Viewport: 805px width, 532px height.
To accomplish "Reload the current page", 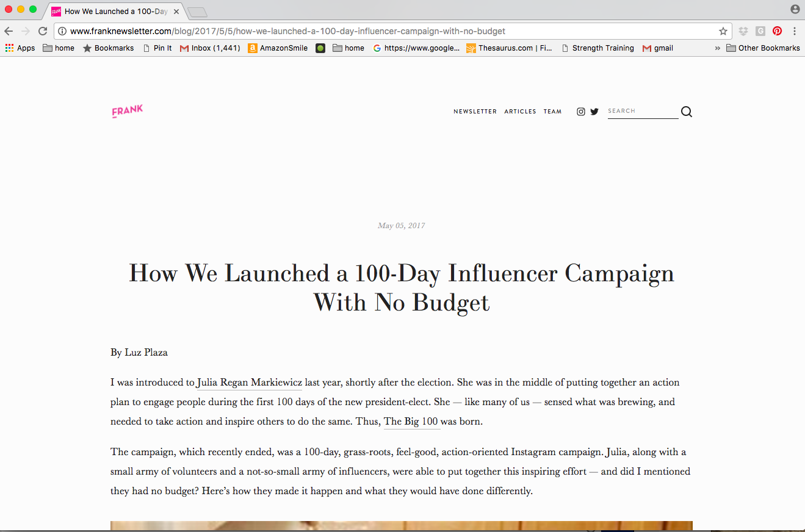I will (x=42, y=31).
